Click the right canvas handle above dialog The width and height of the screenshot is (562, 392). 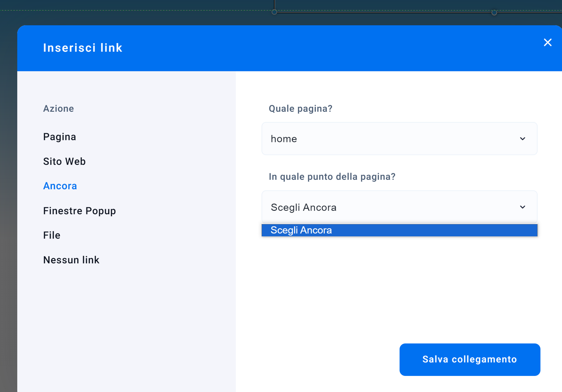494,13
